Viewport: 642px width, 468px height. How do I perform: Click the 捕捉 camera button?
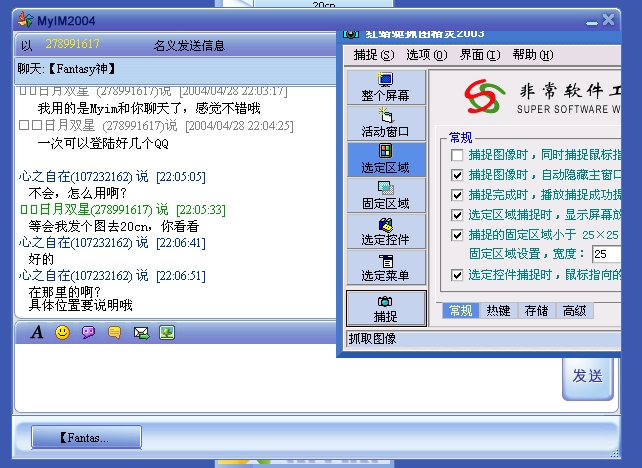click(x=386, y=309)
